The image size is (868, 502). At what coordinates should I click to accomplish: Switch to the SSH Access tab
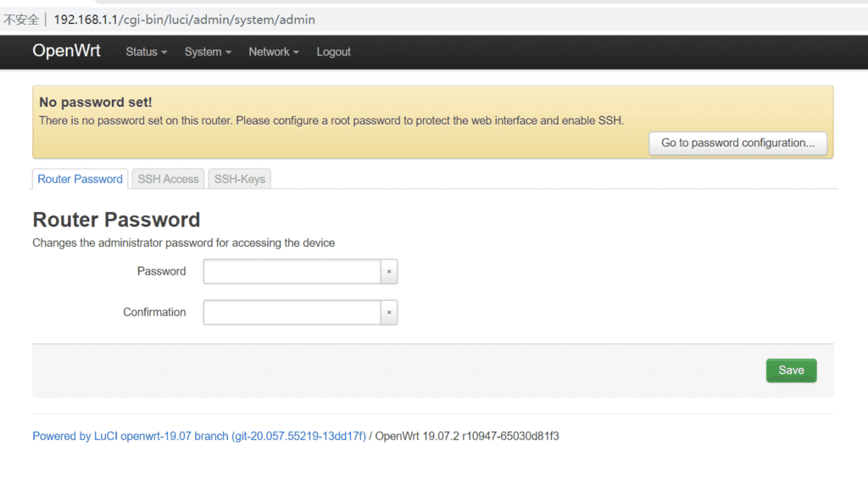tap(167, 178)
